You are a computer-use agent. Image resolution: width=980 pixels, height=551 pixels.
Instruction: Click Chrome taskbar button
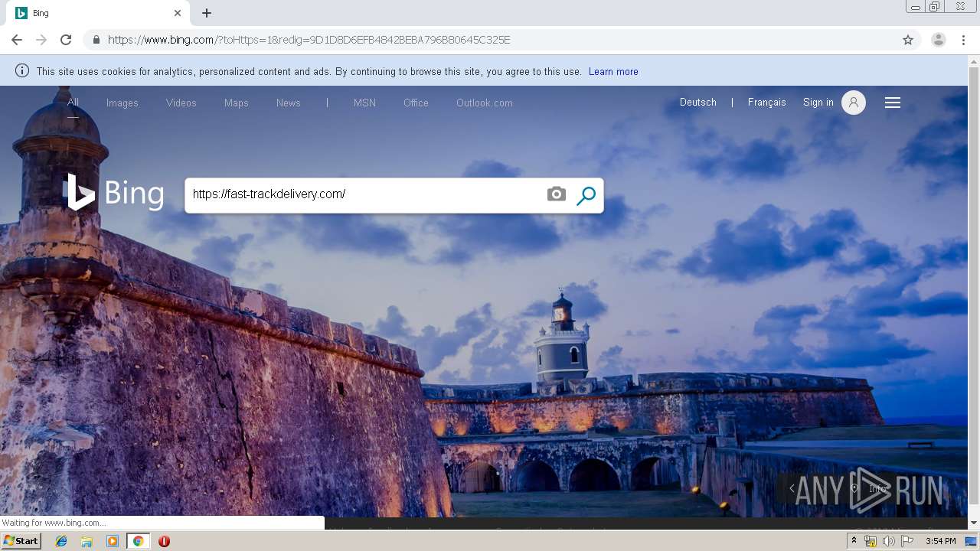(138, 541)
